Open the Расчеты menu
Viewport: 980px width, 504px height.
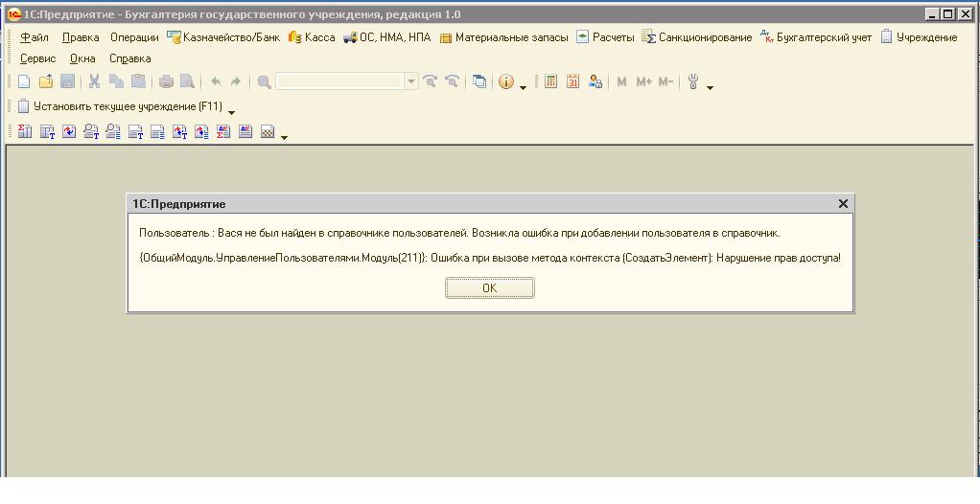[605, 37]
